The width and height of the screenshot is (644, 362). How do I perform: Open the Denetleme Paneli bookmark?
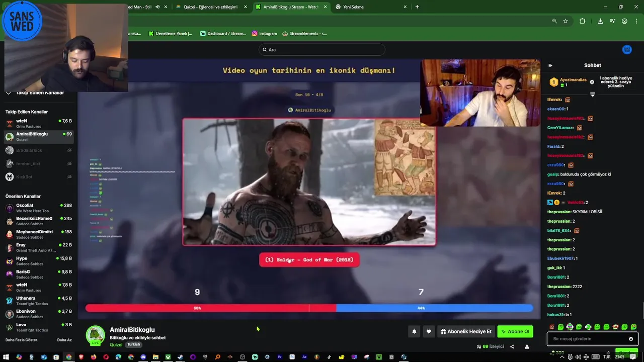(x=171, y=34)
